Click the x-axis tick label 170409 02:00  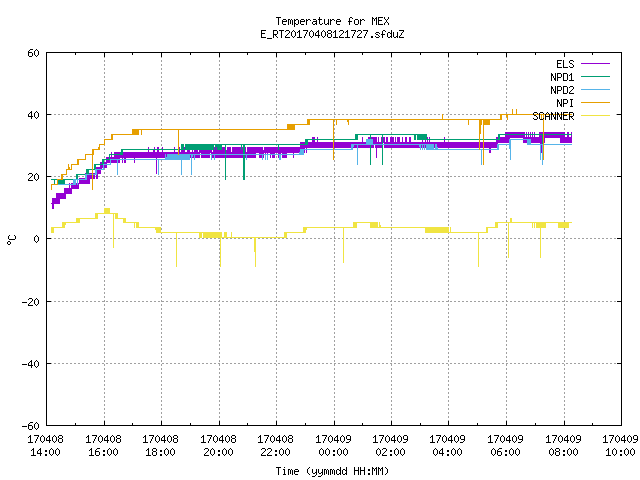(x=391, y=446)
